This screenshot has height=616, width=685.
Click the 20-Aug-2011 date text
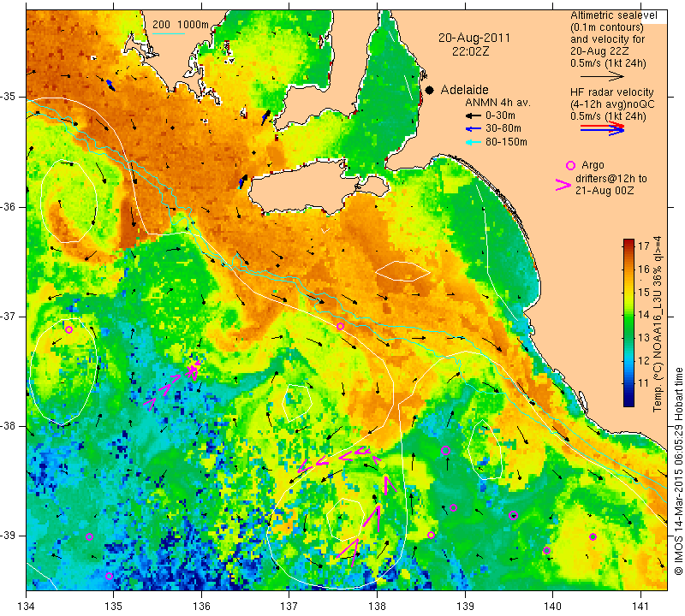tap(474, 38)
